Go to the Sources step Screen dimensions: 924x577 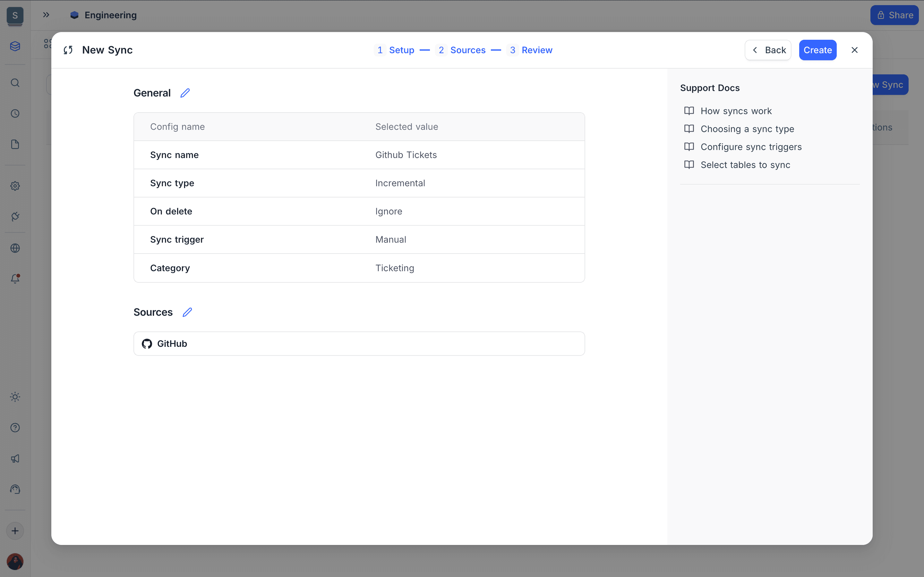pyautogui.click(x=462, y=50)
